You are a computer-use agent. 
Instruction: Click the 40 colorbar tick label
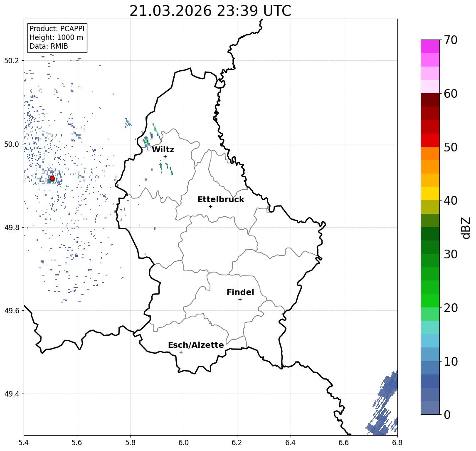pos(451,201)
